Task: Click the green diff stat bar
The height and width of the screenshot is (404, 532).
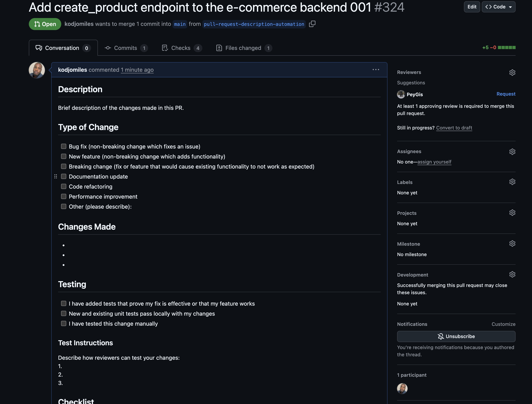Action: [x=507, y=47]
